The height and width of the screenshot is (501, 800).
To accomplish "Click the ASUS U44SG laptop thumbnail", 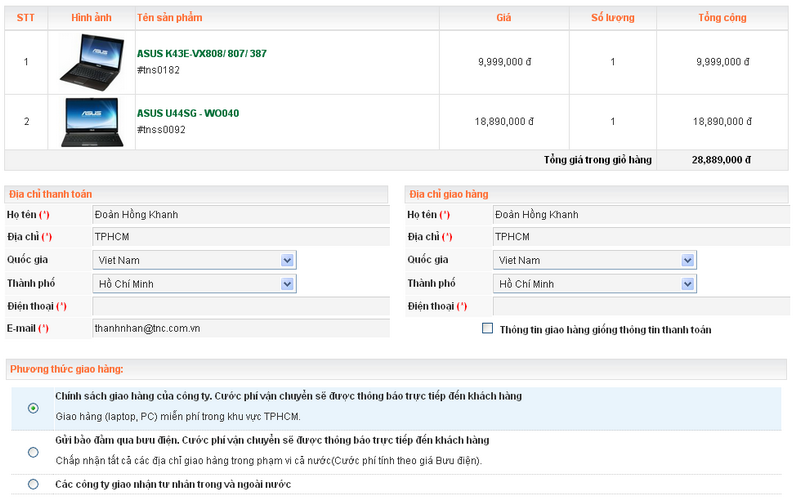I will (x=92, y=122).
